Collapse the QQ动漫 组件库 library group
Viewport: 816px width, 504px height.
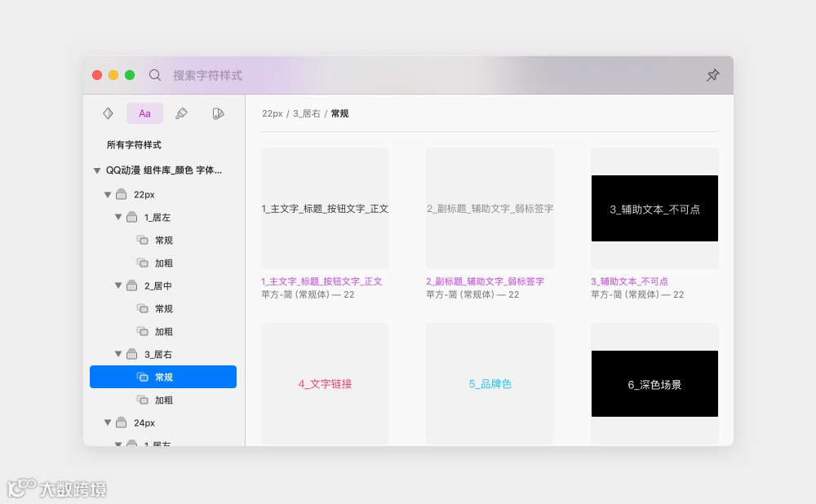coord(97,170)
